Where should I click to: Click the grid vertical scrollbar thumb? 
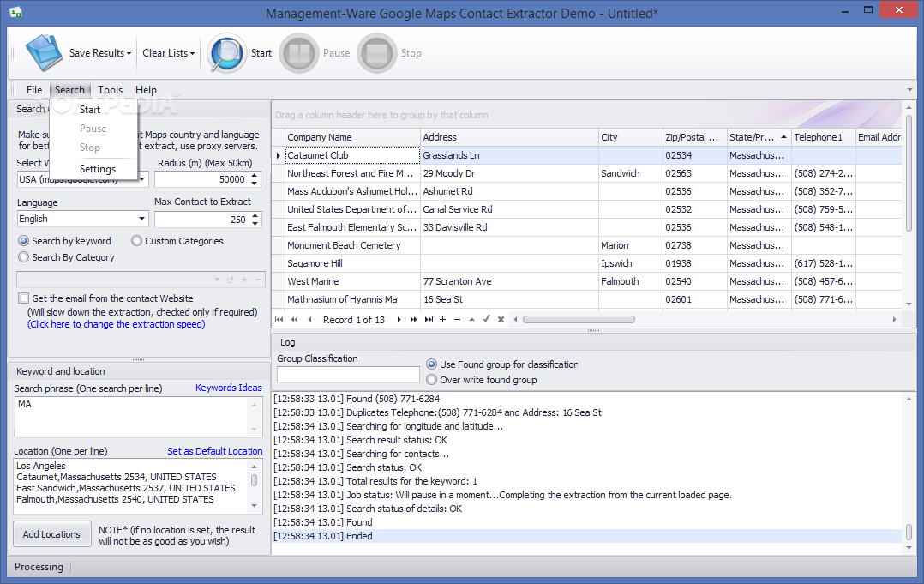click(x=909, y=174)
